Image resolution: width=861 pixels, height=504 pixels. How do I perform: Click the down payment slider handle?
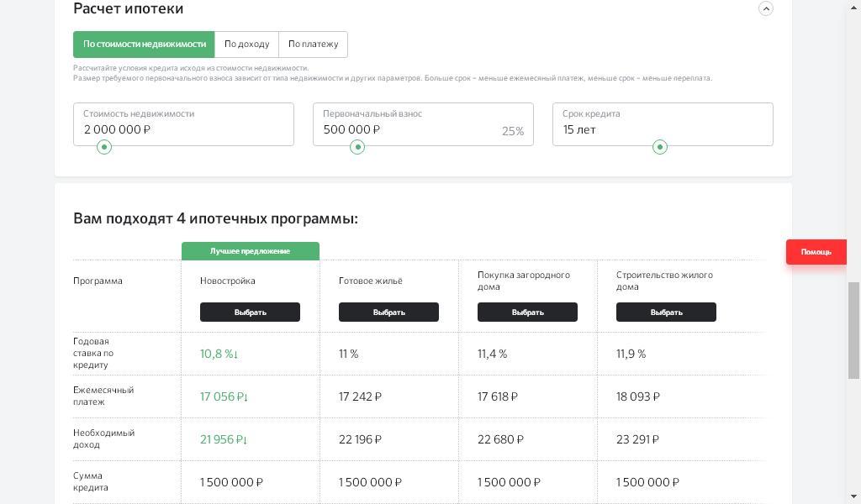[357, 147]
